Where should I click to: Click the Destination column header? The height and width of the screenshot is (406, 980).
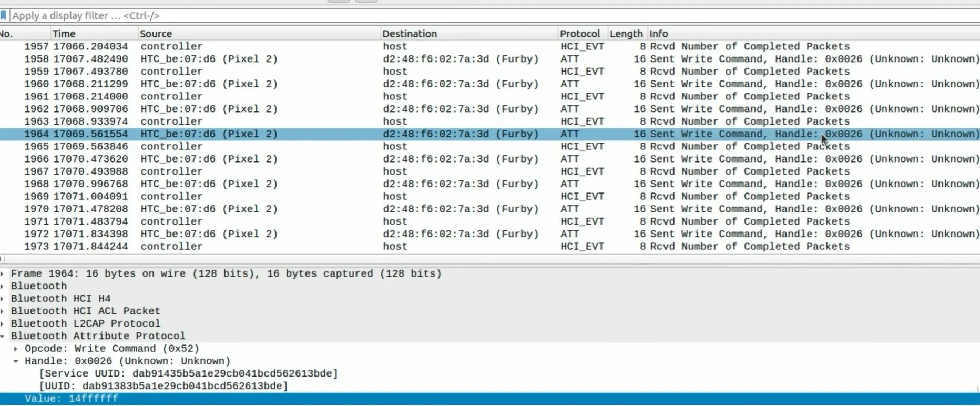tap(410, 34)
